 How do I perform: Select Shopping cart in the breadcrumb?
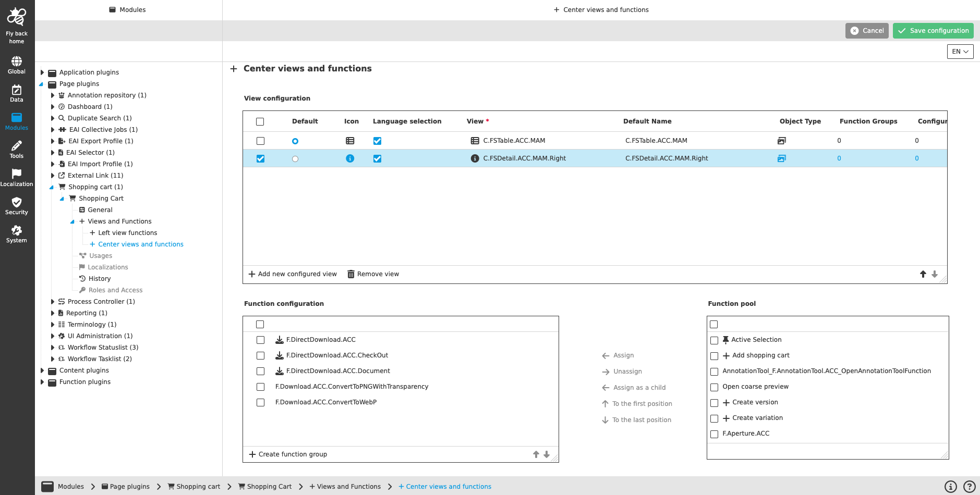[x=198, y=486]
